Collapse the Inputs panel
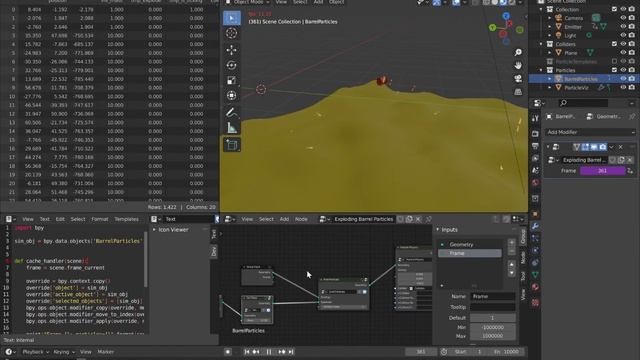 tap(438, 230)
